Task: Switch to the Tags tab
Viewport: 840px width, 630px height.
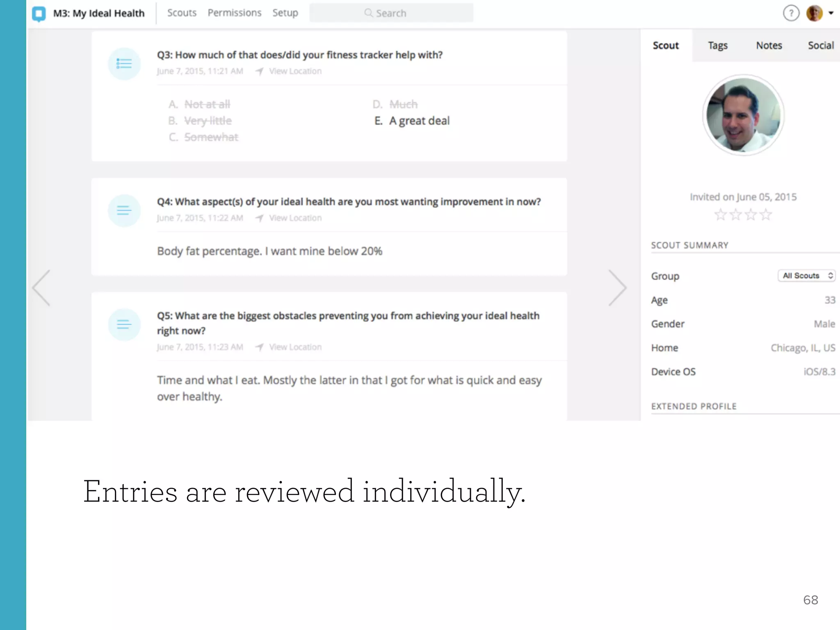Action: 717,46
